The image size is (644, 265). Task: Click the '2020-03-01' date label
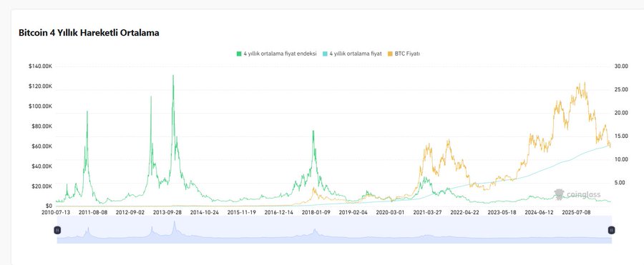(390, 212)
